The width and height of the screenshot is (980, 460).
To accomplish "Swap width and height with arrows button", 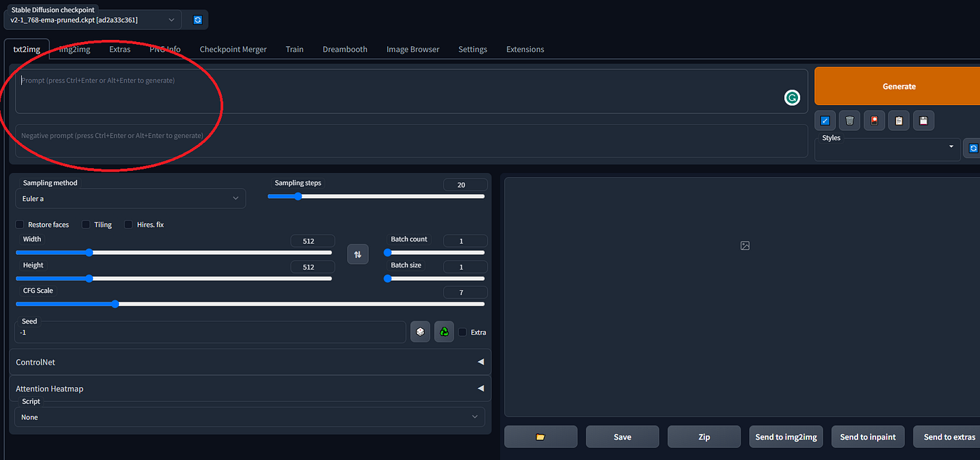I will [x=358, y=254].
